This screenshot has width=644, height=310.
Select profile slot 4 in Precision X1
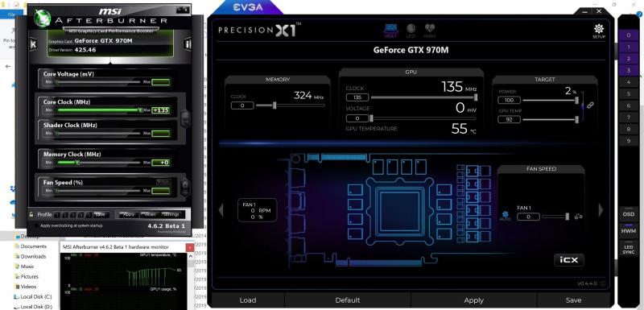[x=629, y=82]
